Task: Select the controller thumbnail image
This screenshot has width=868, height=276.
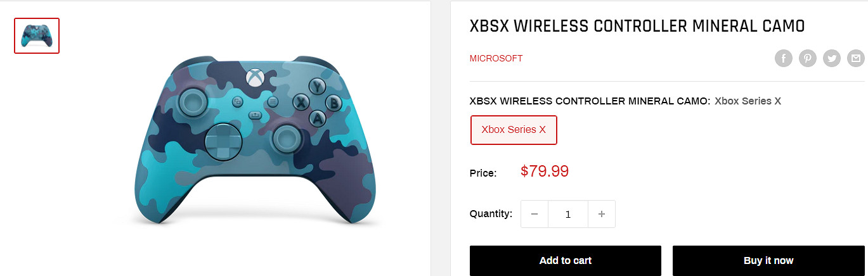Action: (37, 35)
